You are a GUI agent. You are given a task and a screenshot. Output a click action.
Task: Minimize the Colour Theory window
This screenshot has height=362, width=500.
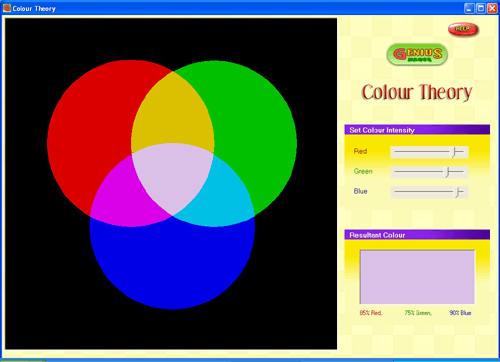469,8
